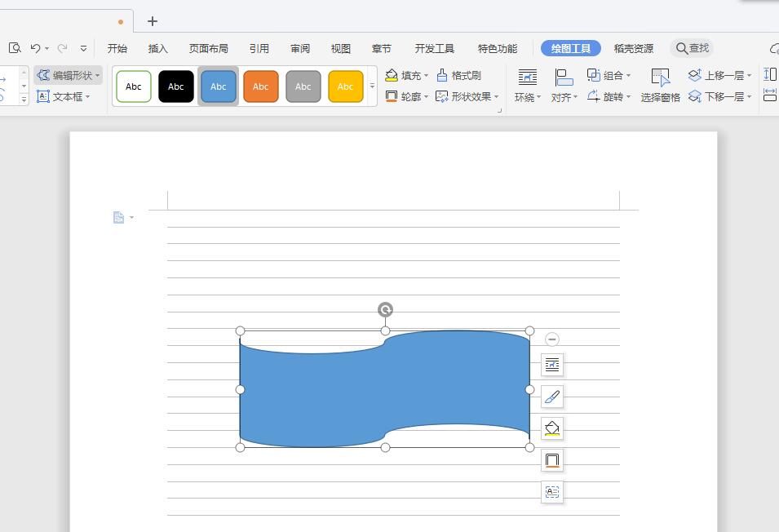Screen dimensions: 779x532
Task: Open the 审阅 (Review) ribbon tab
Action: click(x=299, y=48)
